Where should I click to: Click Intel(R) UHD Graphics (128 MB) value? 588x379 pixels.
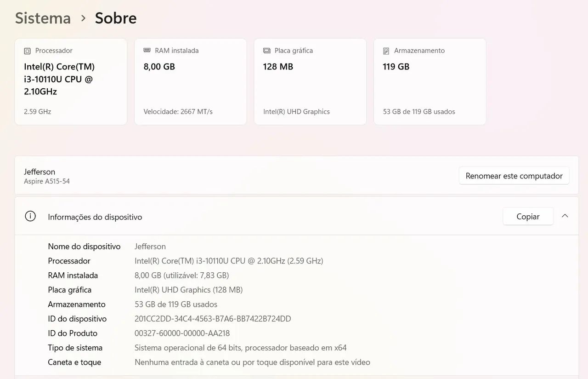[188, 290]
